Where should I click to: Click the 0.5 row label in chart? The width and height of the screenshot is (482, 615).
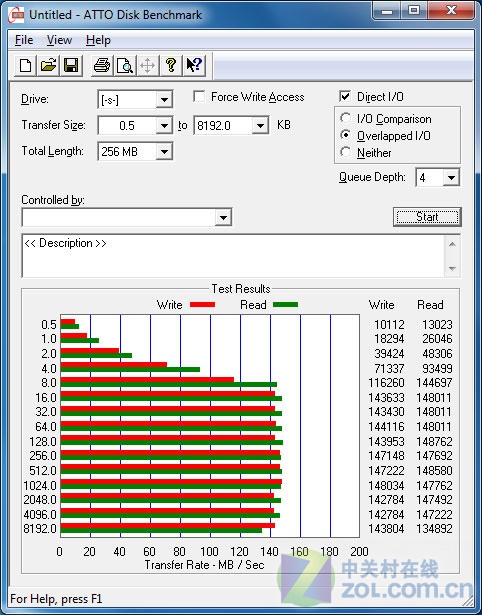click(x=49, y=324)
